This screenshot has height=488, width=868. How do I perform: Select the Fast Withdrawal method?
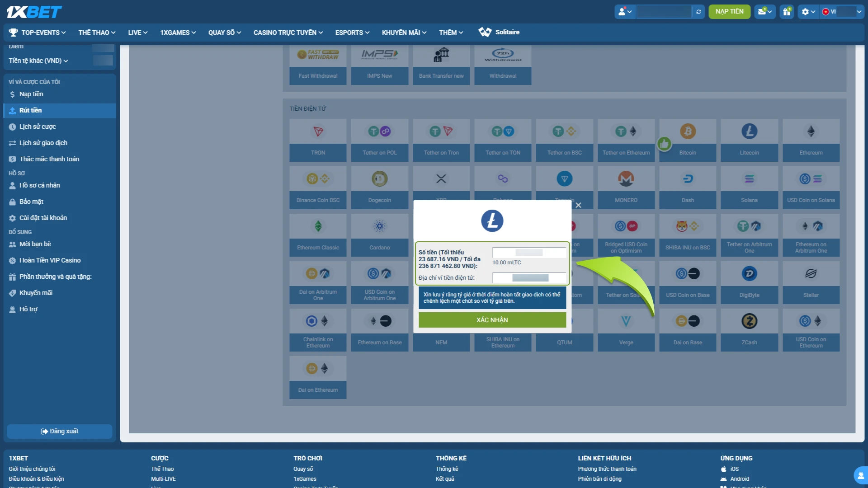(x=318, y=65)
